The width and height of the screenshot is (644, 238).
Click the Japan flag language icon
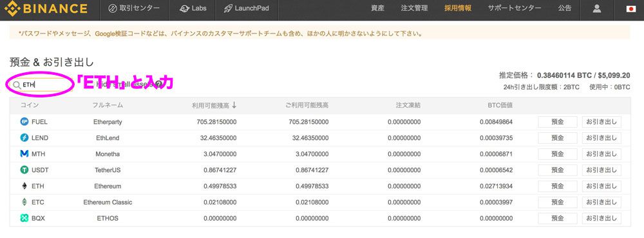pyautogui.click(x=631, y=8)
